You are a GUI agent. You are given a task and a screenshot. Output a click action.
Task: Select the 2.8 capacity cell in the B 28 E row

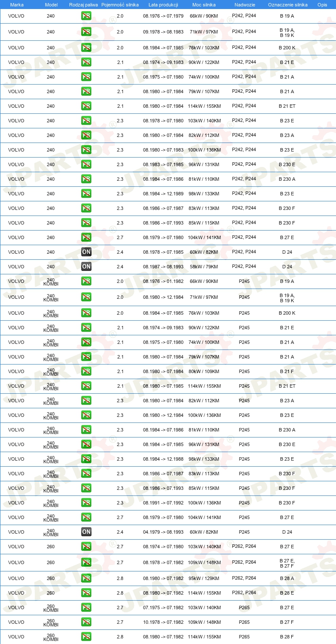point(120,593)
